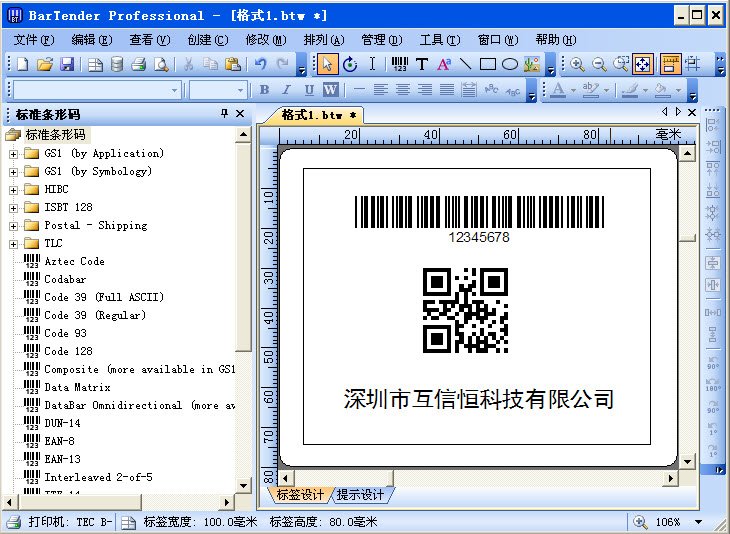This screenshot has height=534, width=730.
Task: Open the zoom percentage dropdown in status bar
Action: tap(700, 522)
